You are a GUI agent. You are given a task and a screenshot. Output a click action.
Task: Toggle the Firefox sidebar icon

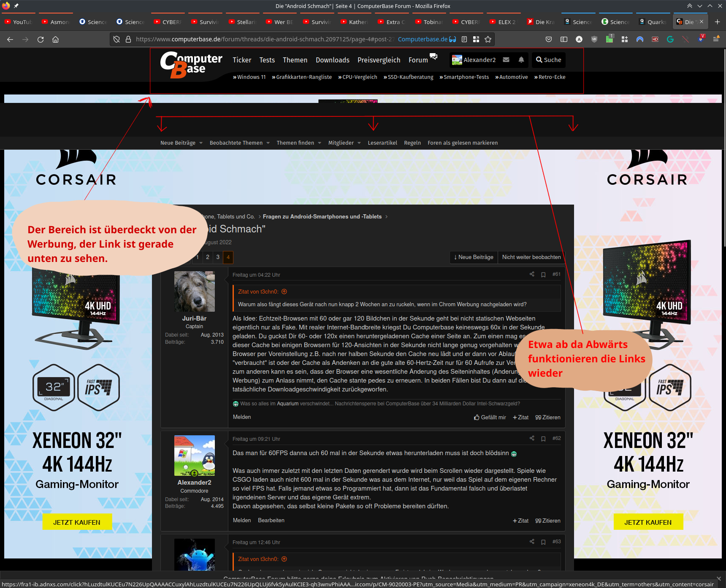(564, 39)
